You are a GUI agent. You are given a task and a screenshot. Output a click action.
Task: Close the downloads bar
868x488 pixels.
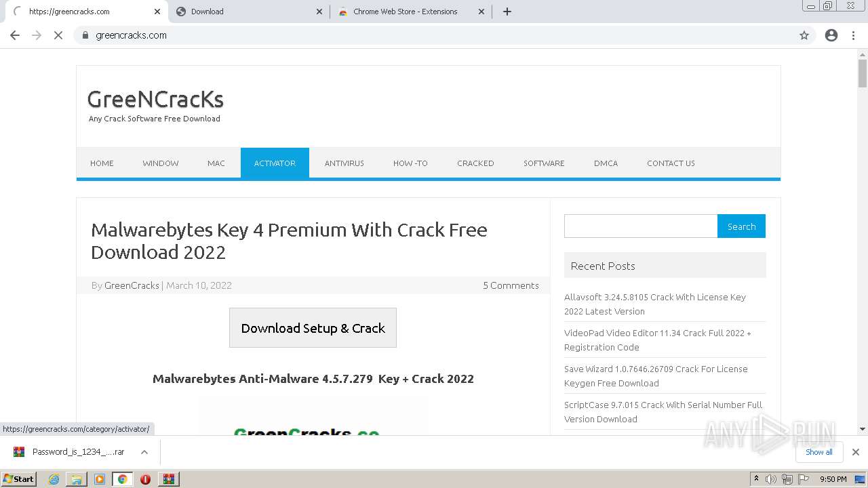click(856, 452)
